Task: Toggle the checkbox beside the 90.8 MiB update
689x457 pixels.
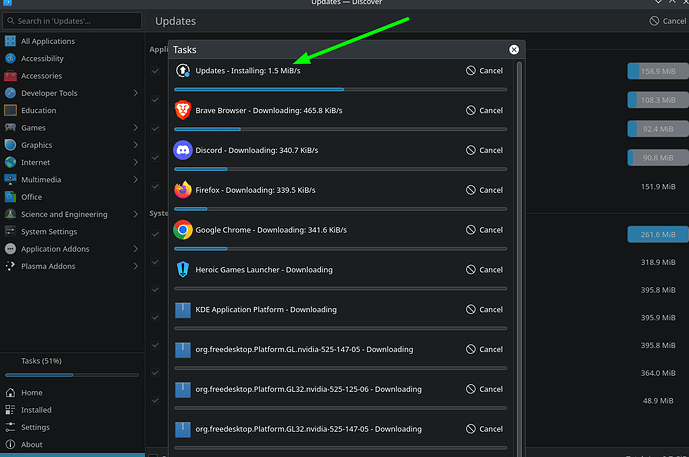Action: click(155, 157)
